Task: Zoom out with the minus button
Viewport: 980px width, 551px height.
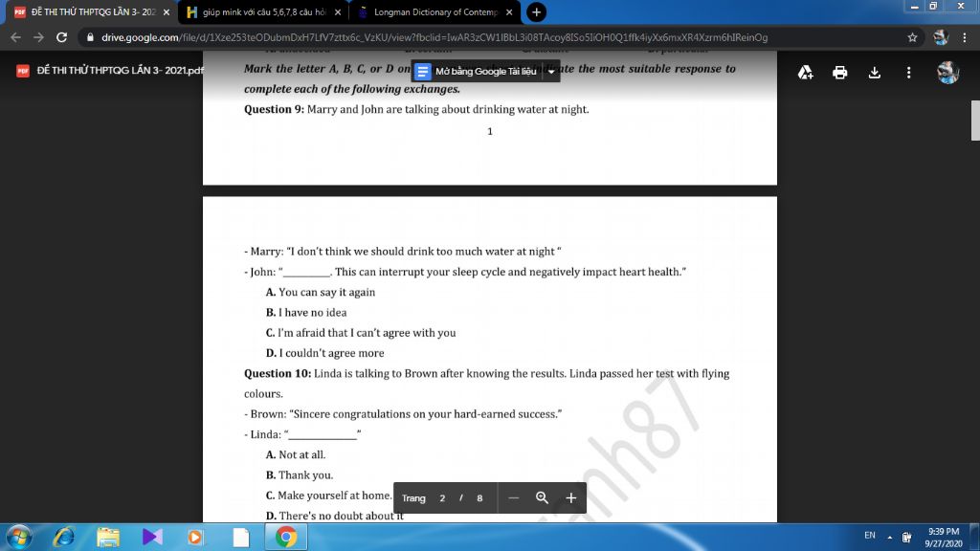Action: (x=513, y=497)
